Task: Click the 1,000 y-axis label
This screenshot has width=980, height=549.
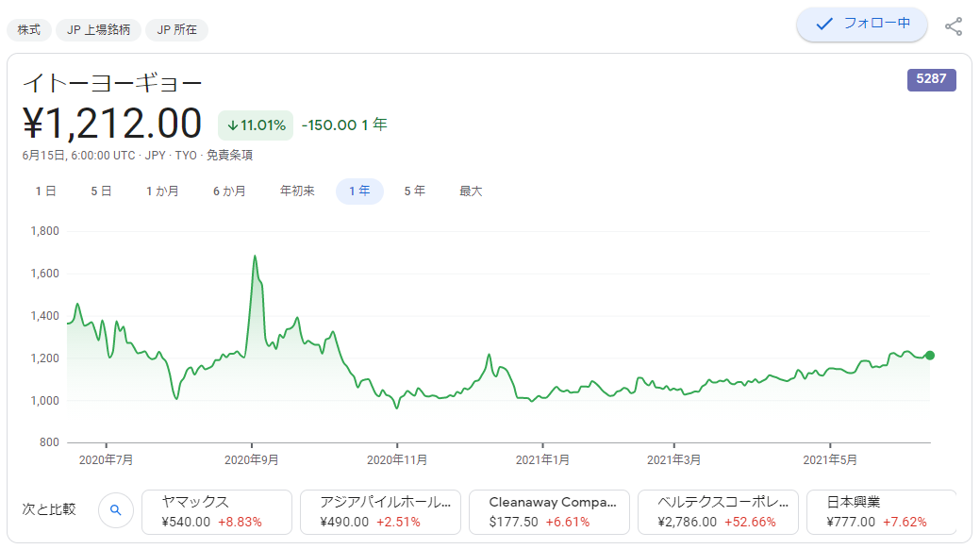Action: pos(45,401)
